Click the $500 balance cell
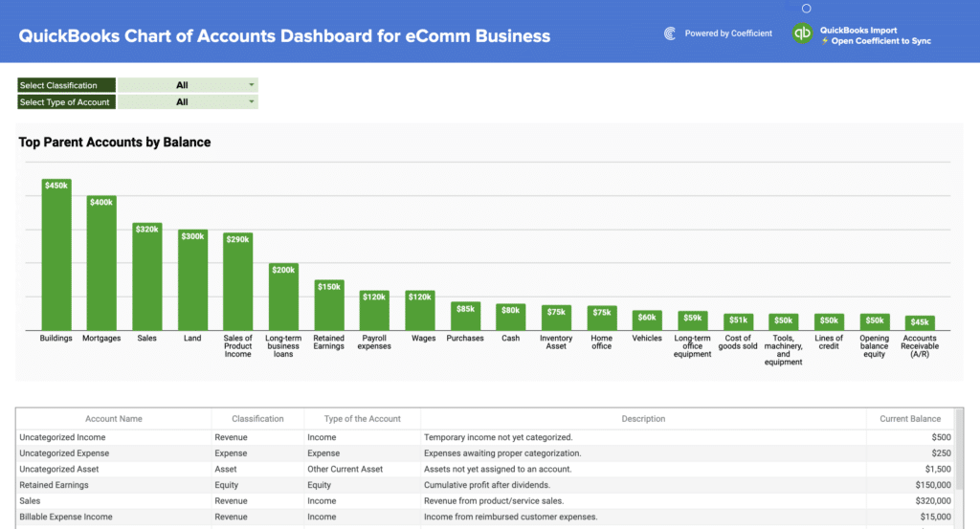Screen dimensions: 980x529 pyautogui.click(x=910, y=437)
